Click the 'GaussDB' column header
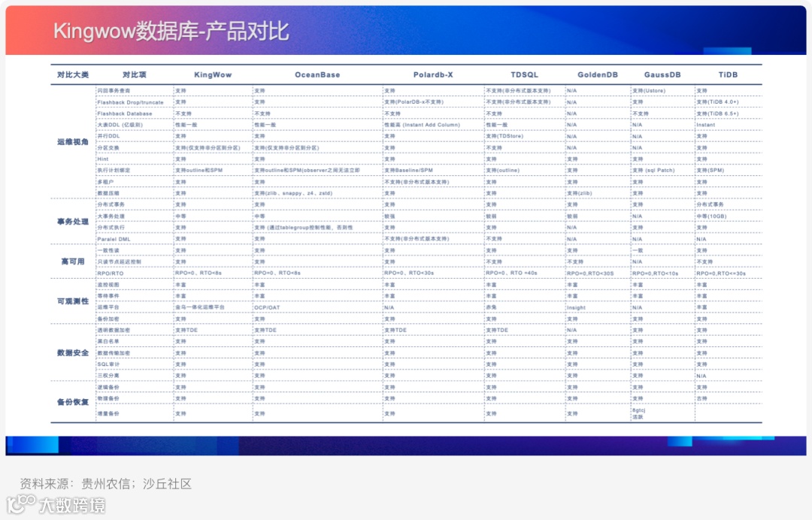This screenshot has width=812, height=520. click(662, 74)
